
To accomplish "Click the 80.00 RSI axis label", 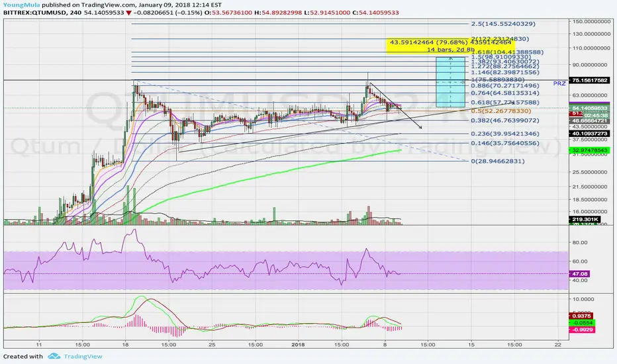I will (580, 242).
